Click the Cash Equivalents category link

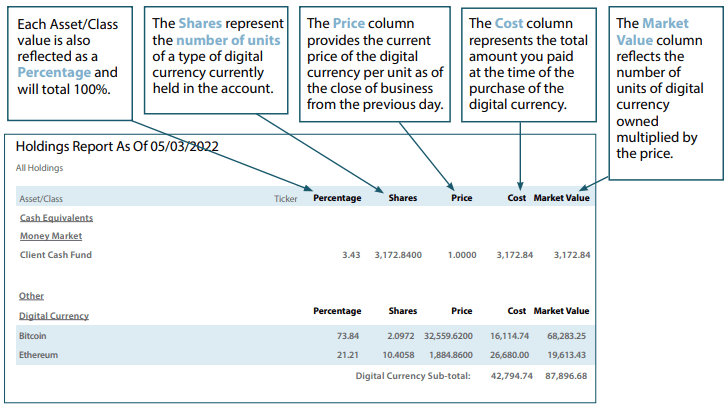[x=56, y=217]
